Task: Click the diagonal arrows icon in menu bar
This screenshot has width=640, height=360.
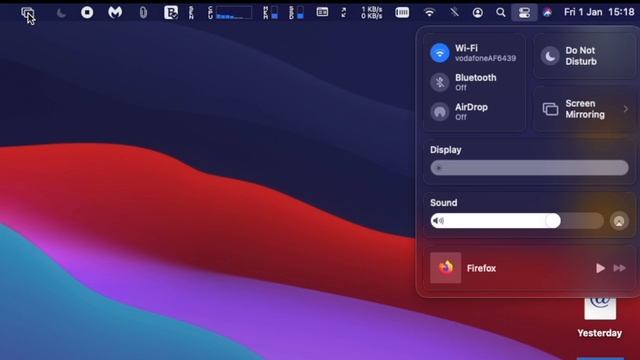Action: pyautogui.click(x=344, y=13)
